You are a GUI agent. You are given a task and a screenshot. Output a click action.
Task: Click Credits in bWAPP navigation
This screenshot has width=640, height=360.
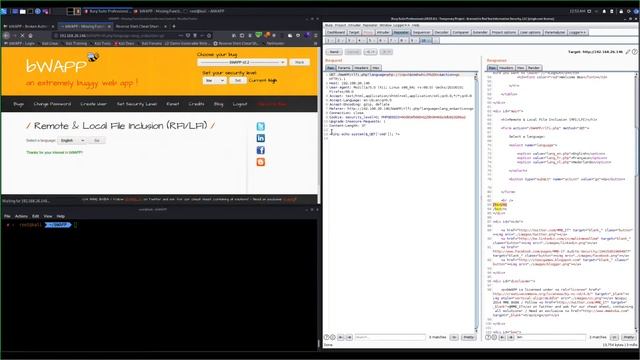click(x=196, y=104)
